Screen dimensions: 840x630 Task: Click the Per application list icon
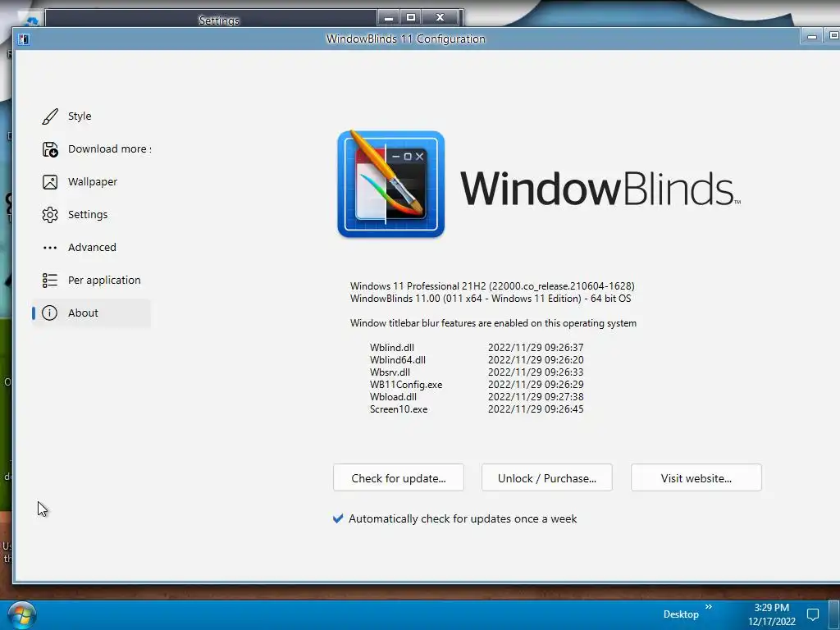pos(50,281)
